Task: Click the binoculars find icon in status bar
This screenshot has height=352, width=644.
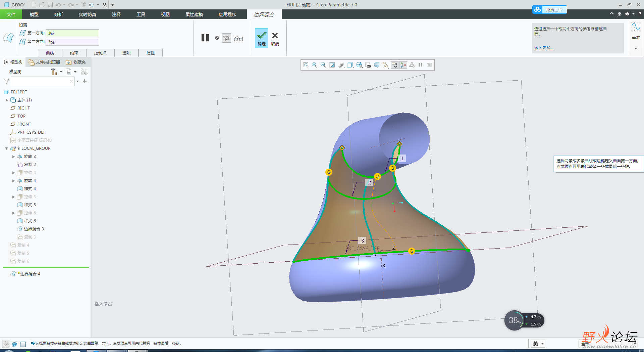Action: 536,344
